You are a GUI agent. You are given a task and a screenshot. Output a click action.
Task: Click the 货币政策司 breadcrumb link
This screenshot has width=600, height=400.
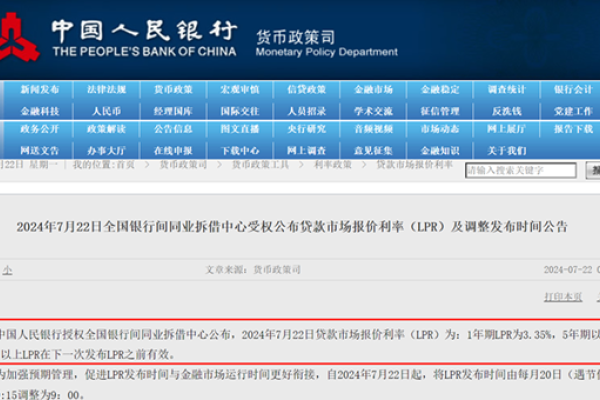pyautogui.click(x=183, y=165)
